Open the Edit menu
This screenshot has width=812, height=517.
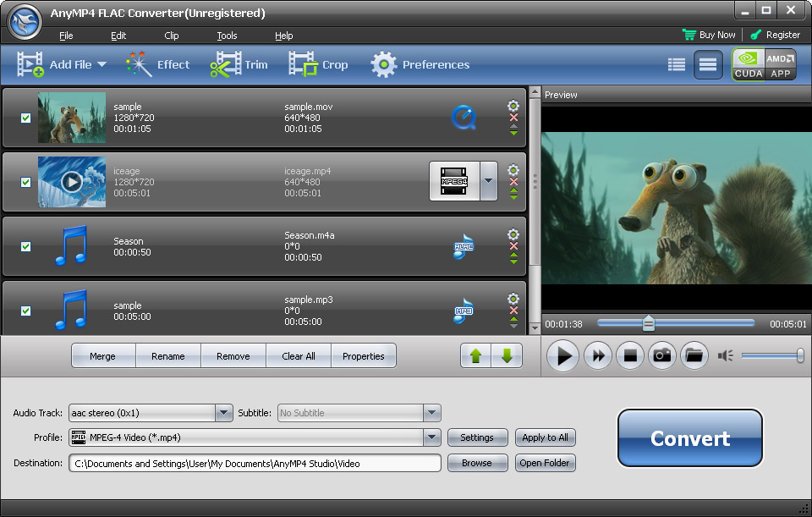pyautogui.click(x=118, y=36)
